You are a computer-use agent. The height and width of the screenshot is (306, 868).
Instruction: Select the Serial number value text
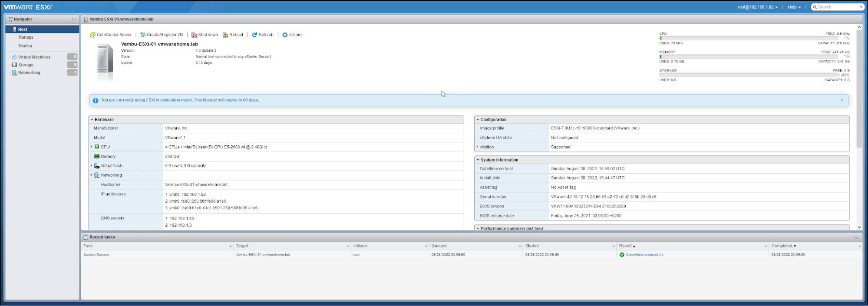click(x=604, y=197)
